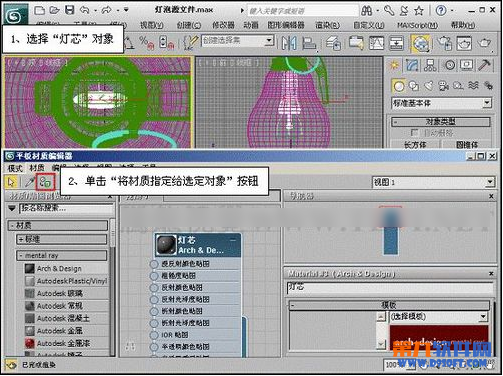Open the named selection sets dropdown
503x376 pixels.
coord(269,41)
